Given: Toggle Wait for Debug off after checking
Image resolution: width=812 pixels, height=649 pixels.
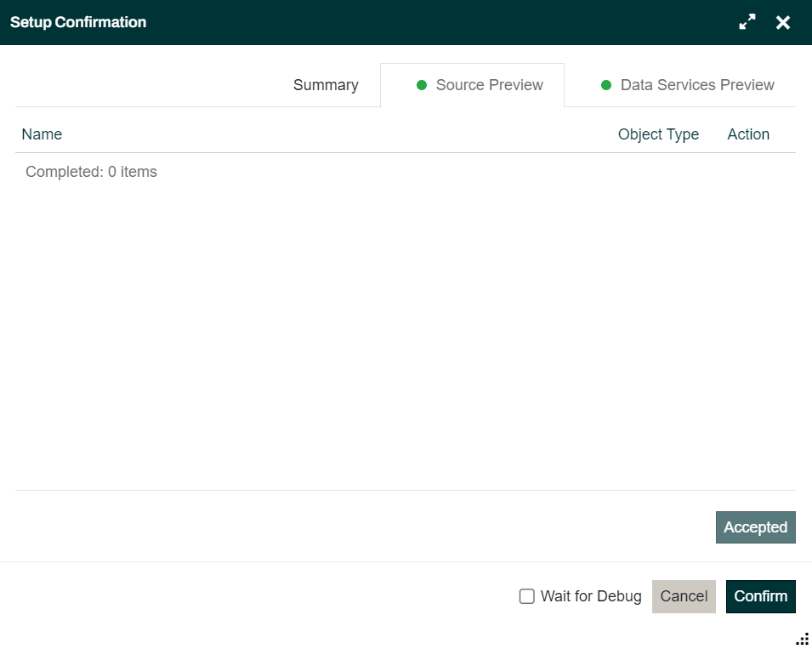Looking at the screenshot, I should point(526,596).
